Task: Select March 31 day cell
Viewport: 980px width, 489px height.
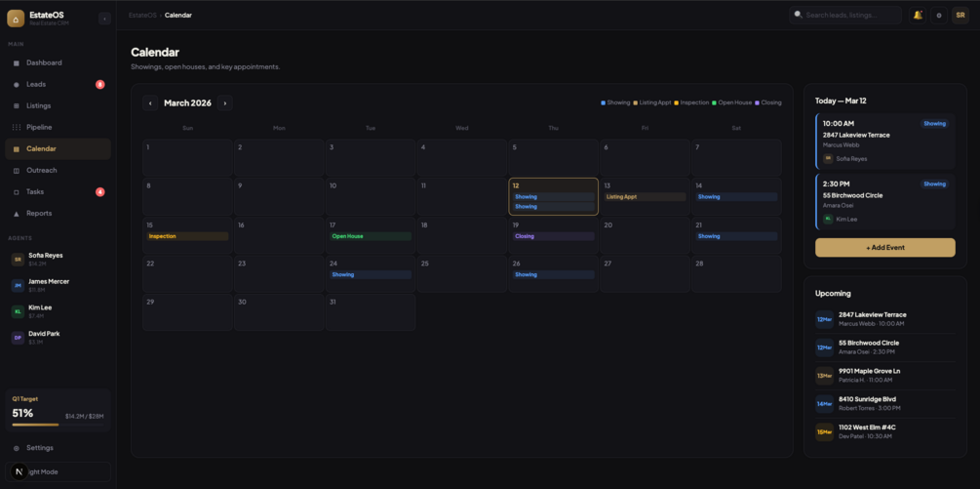Action: coord(371,312)
